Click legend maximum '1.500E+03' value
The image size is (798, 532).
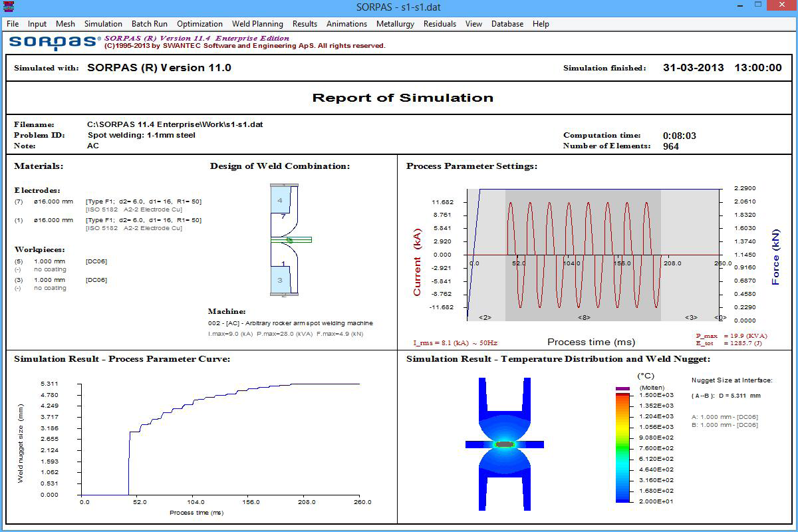655,395
